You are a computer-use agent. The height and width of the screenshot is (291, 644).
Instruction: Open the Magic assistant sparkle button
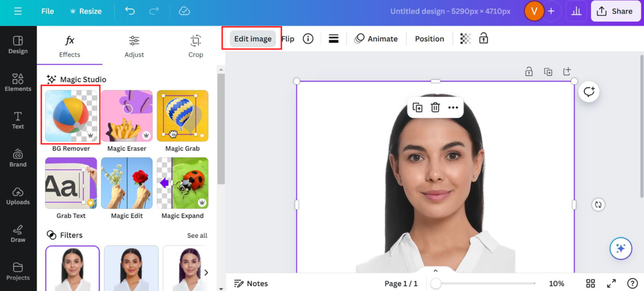[x=621, y=248]
